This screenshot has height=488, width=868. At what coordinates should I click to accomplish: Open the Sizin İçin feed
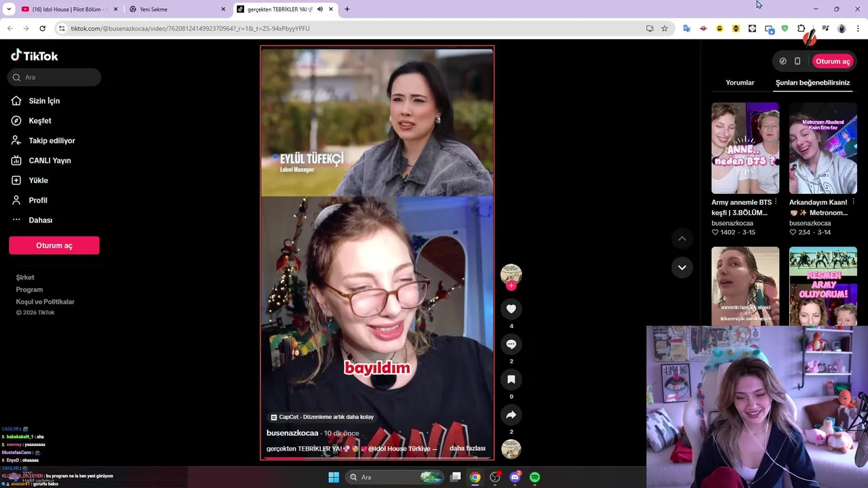click(x=45, y=101)
